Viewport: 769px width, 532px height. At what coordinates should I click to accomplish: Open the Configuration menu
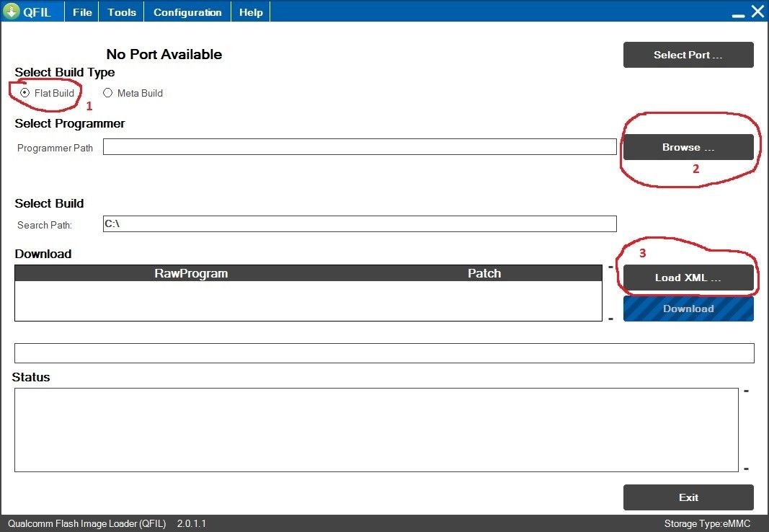tap(187, 12)
